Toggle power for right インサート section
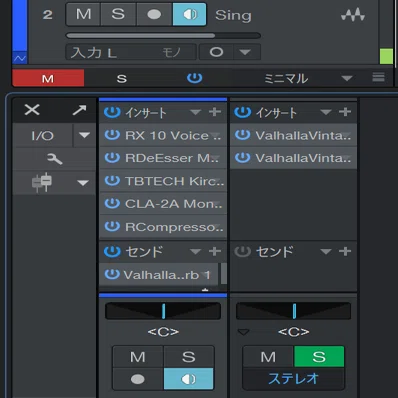This screenshot has width=398, height=398. pyautogui.click(x=243, y=112)
